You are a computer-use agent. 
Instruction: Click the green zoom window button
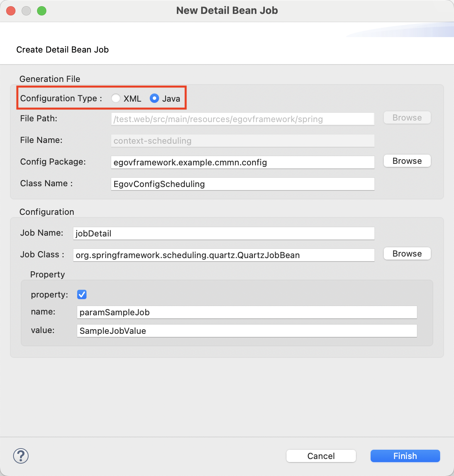pyautogui.click(x=42, y=11)
